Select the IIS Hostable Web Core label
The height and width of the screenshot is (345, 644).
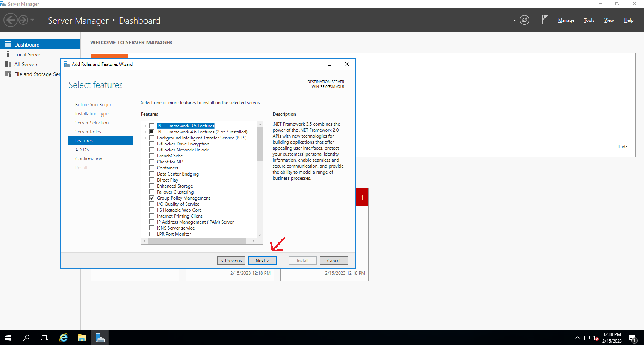(179, 210)
